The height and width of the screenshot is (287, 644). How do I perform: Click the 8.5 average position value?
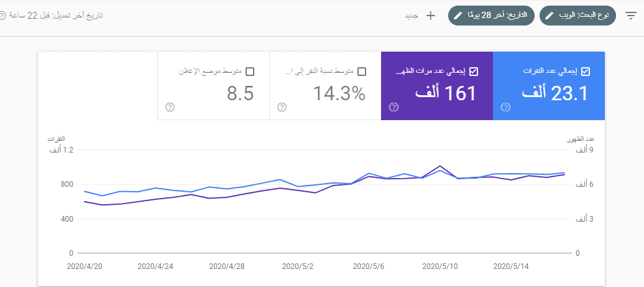[x=240, y=93]
